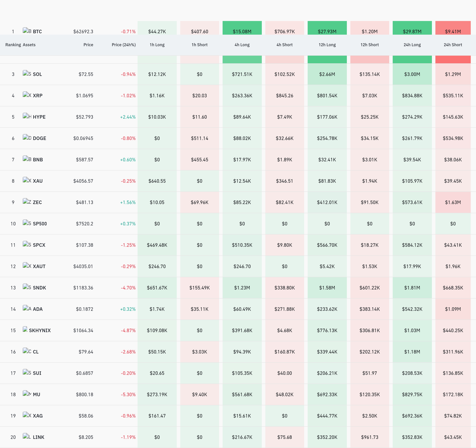The height and width of the screenshot is (448, 476).
Task: Select XRP 24h change -1.02%
Action: click(x=128, y=96)
